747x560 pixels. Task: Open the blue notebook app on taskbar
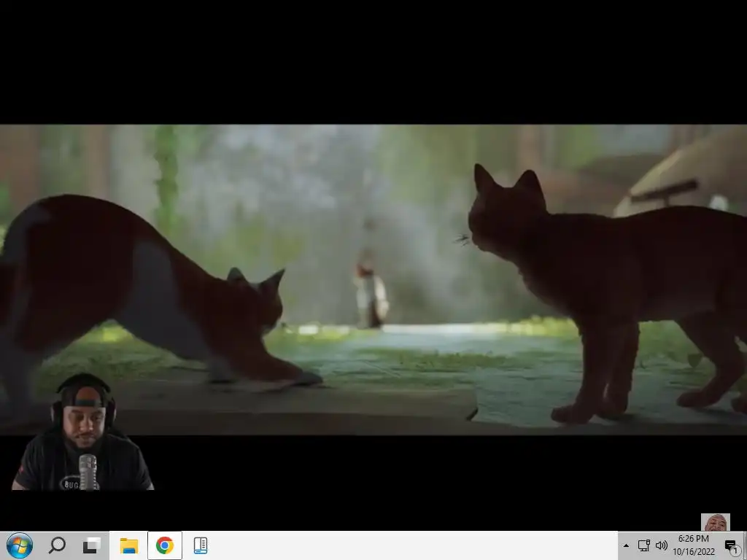(201, 545)
